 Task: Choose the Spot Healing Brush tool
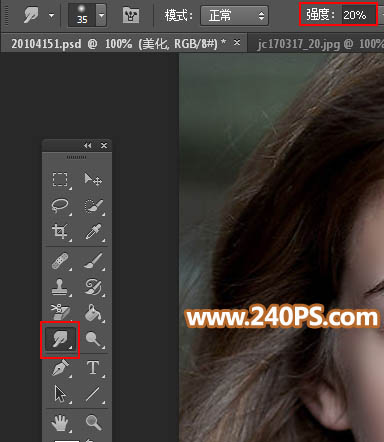tap(60, 261)
